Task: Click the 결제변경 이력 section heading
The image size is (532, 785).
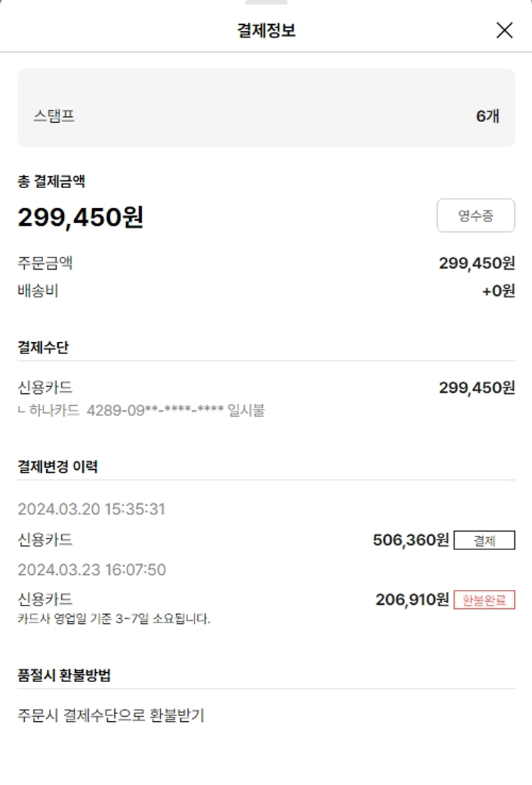Action: click(x=57, y=467)
